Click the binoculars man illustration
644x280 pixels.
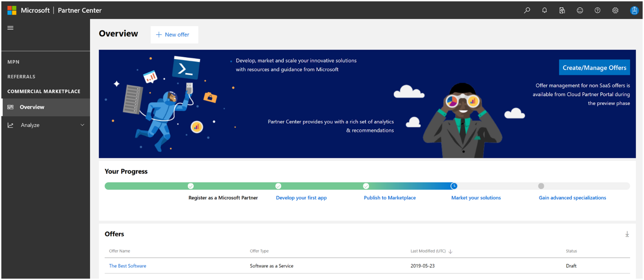pyautogui.click(x=462, y=120)
